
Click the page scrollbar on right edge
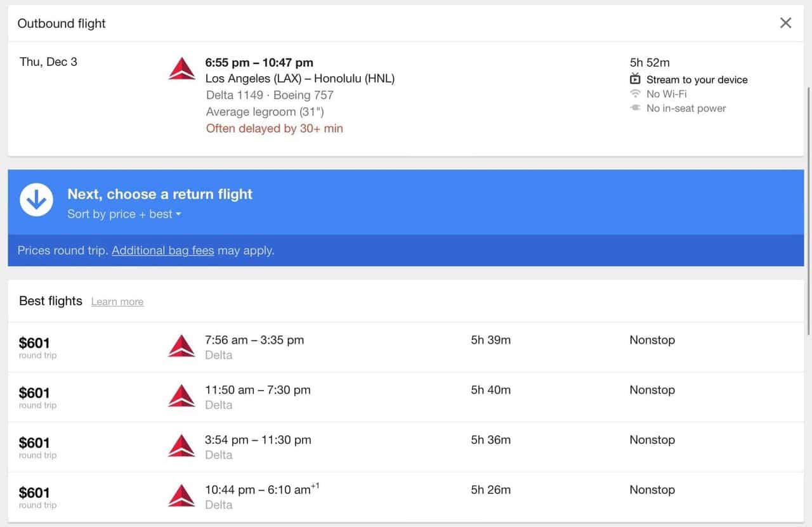click(x=808, y=209)
